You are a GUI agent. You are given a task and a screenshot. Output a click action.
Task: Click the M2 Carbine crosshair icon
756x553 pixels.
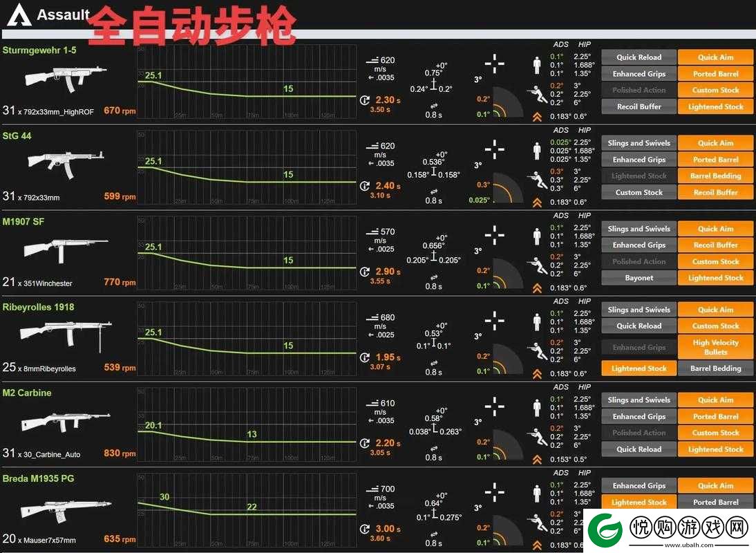pyautogui.click(x=495, y=406)
